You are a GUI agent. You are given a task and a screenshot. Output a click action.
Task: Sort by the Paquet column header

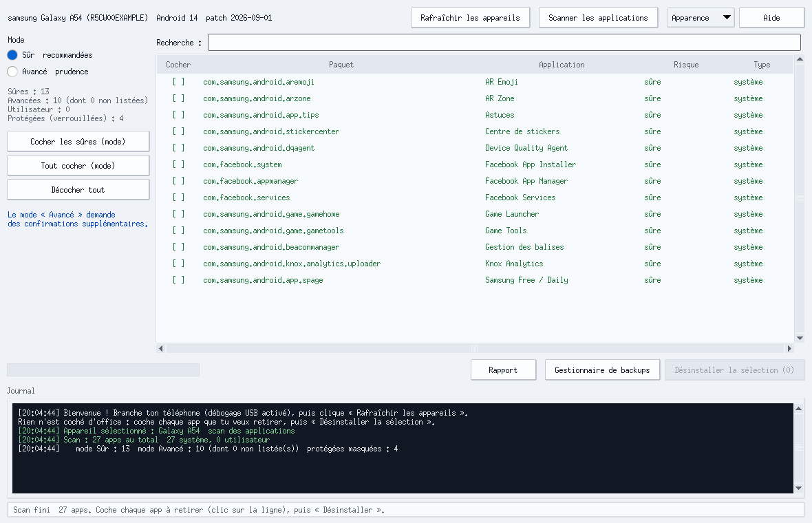[x=341, y=65]
